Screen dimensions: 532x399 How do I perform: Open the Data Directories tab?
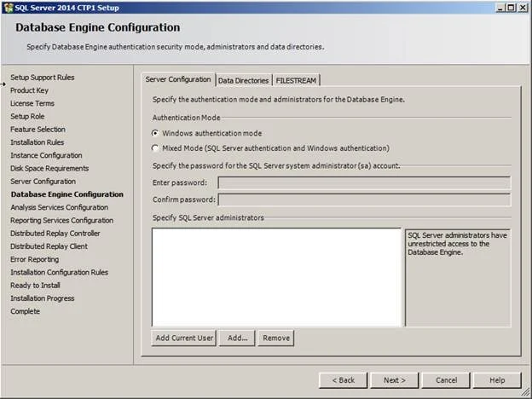243,81
